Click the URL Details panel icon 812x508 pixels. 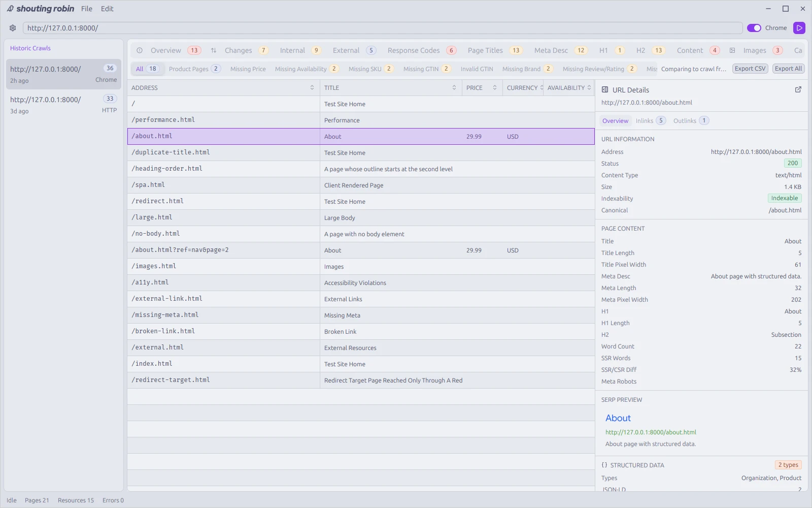click(x=605, y=89)
